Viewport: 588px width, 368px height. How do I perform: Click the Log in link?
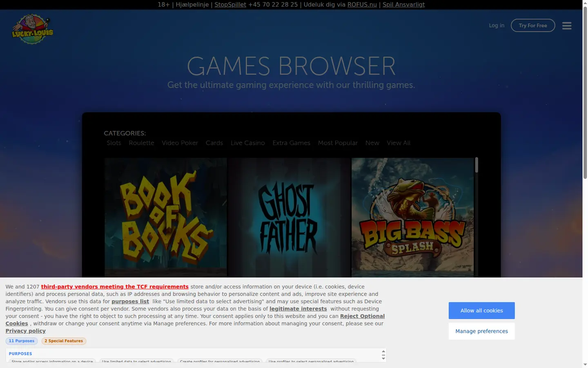point(497,25)
